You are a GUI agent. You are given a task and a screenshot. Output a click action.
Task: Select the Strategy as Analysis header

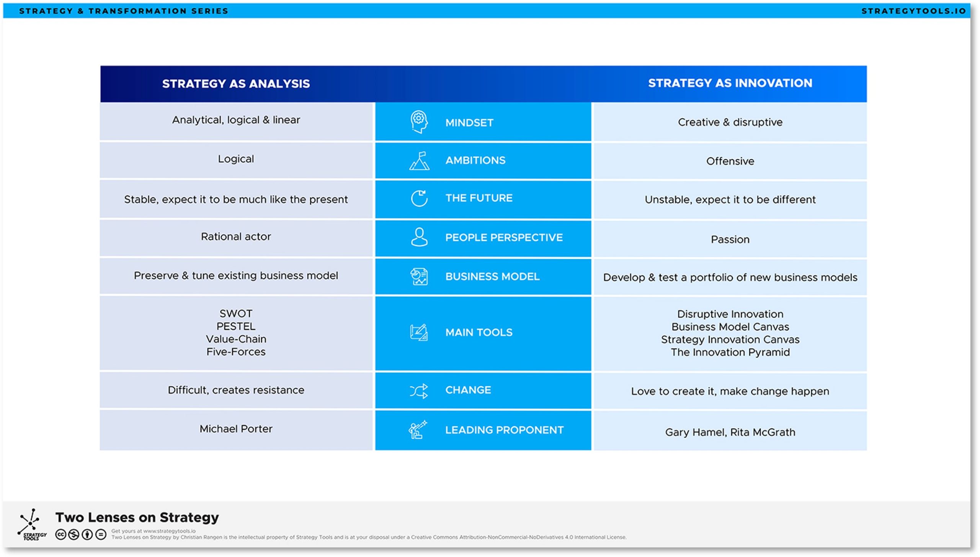tap(236, 83)
